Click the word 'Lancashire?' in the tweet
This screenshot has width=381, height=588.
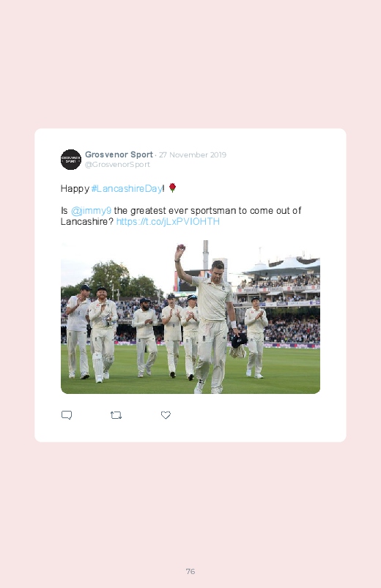(x=87, y=222)
